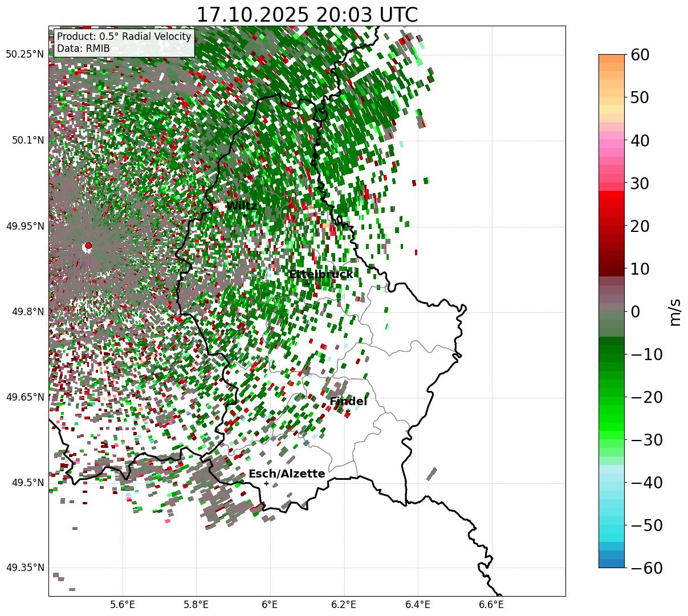Click the 49.8°N latitude tick label
This screenshot has width=688, height=616.
tap(27, 312)
